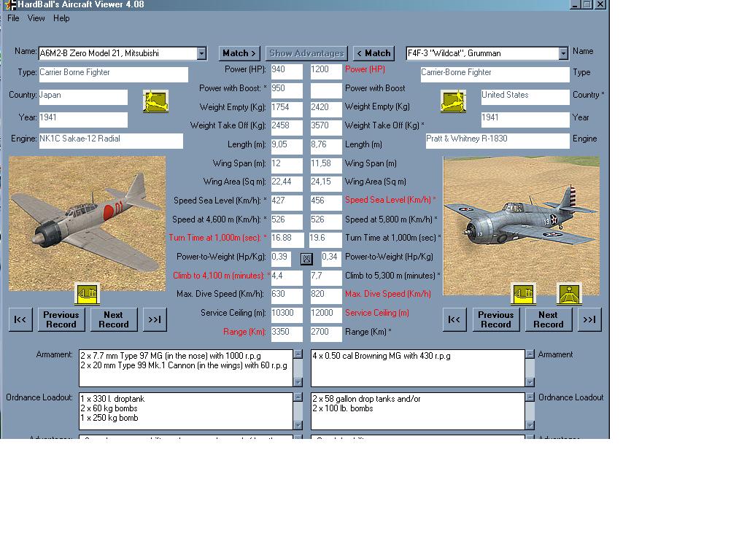This screenshot has width=747, height=560.
Task: Click small square icon between Power-to-Weight values
Action: coord(306,259)
